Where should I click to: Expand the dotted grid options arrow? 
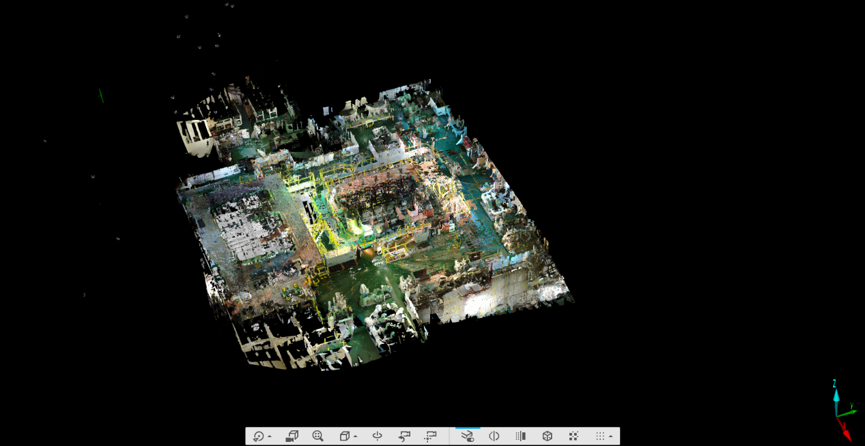pos(611,437)
